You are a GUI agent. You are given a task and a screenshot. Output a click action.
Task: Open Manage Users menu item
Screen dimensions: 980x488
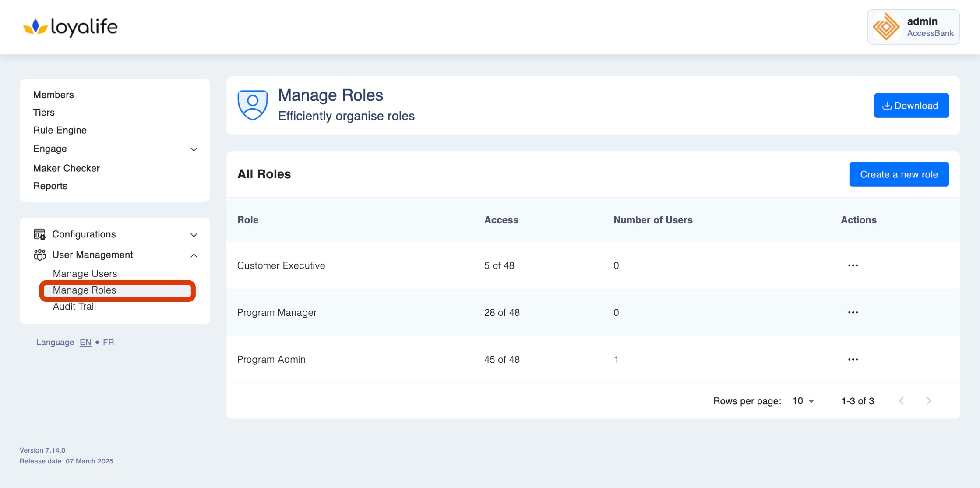point(85,274)
